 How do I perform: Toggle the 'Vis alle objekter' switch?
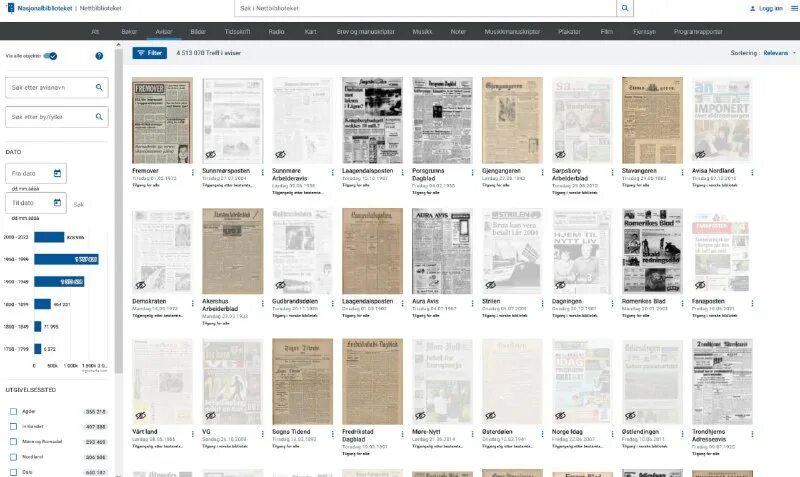pos(50,56)
